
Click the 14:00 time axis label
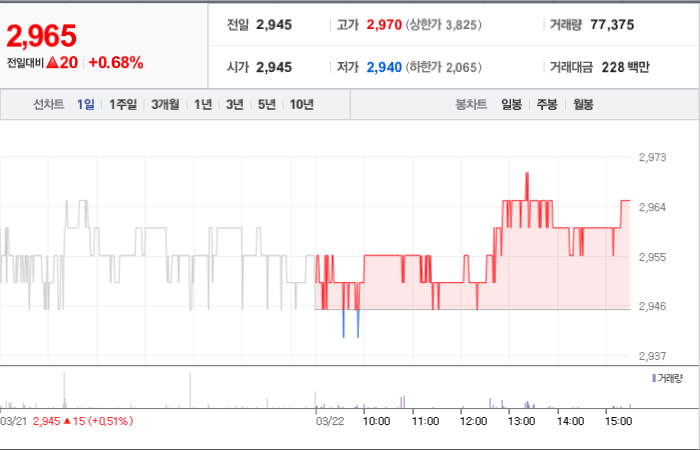[x=570, y=421]
